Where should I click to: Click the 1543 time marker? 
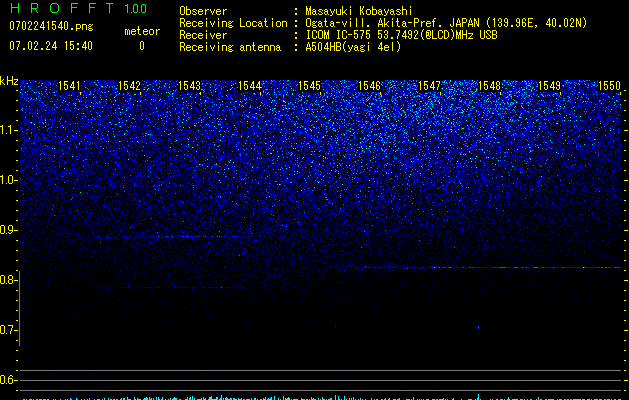189,86
